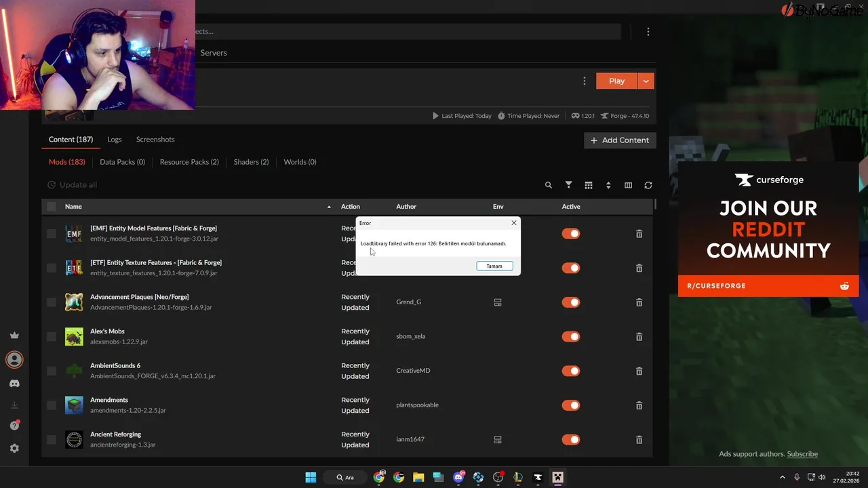Delete Entity Texture Features via trash icon

point(639,268)
